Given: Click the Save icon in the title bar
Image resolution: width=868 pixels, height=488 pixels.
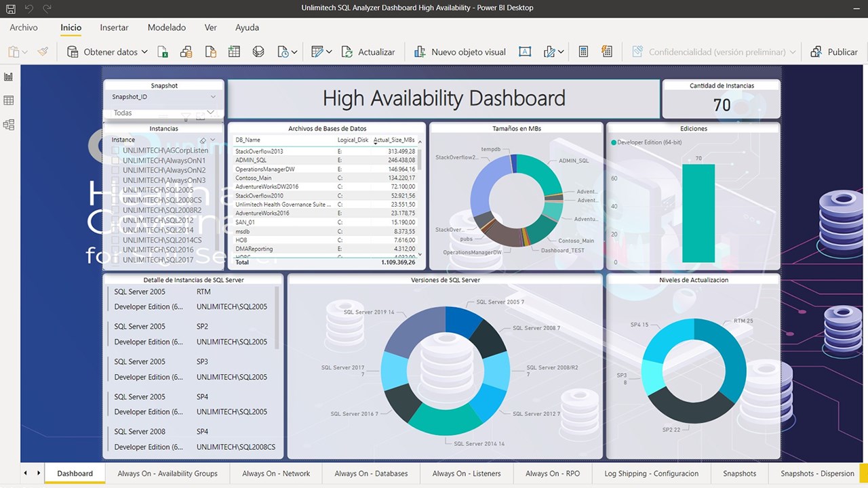Looking at the screenshot, I should click(x=10, y=8).
